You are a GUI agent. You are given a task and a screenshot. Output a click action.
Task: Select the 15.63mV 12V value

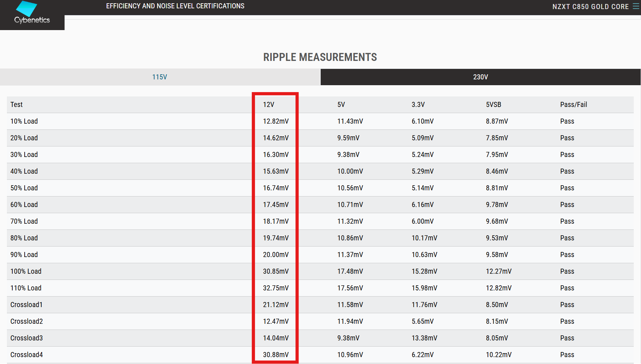(276, 171)
